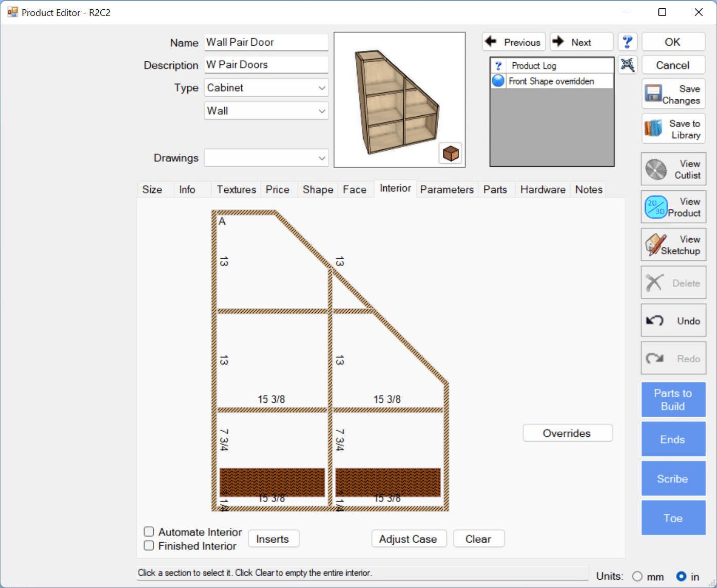717x588 pixels.
Task: Open the View Sketchup pencil icon
Action: [x=655, y=244]
